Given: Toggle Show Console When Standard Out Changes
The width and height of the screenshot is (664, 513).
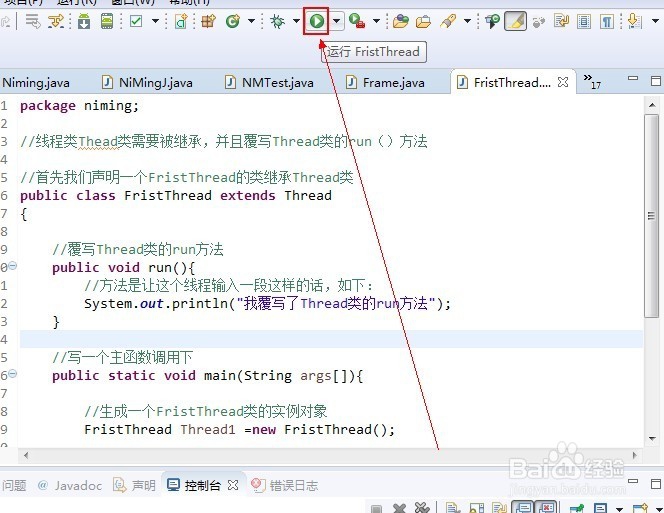Looking at the screenshot, I should 522,507.
